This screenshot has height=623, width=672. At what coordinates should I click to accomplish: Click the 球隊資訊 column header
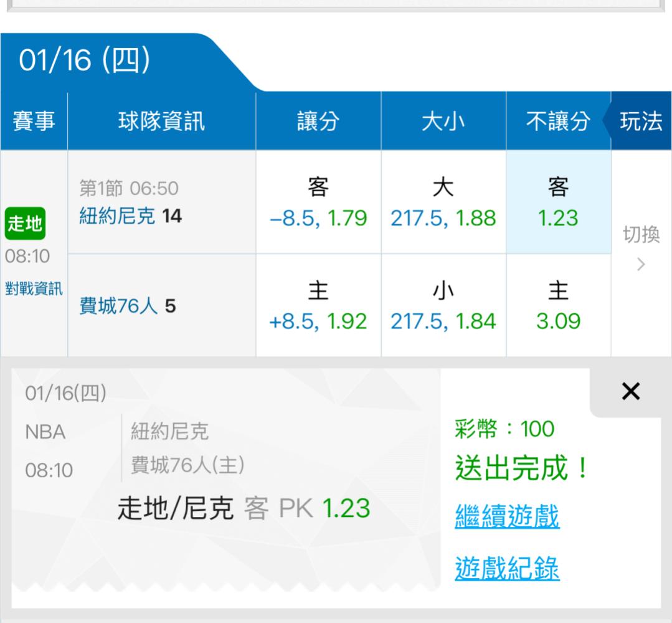(161, 121)
